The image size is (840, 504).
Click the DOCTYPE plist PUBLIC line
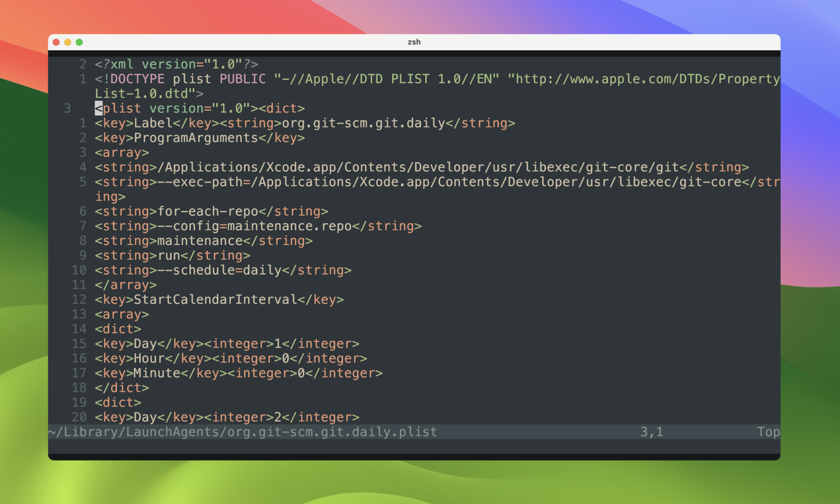[x=437, y=79]
